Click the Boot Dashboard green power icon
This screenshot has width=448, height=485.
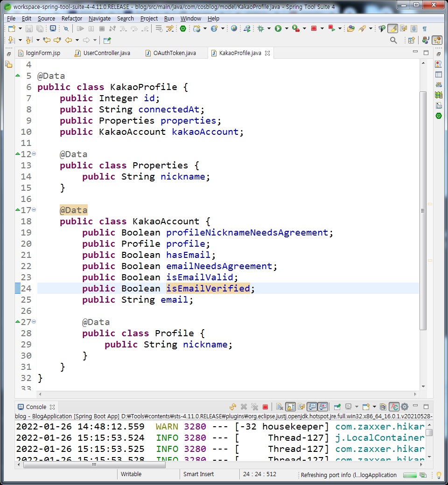pos(183,29)
